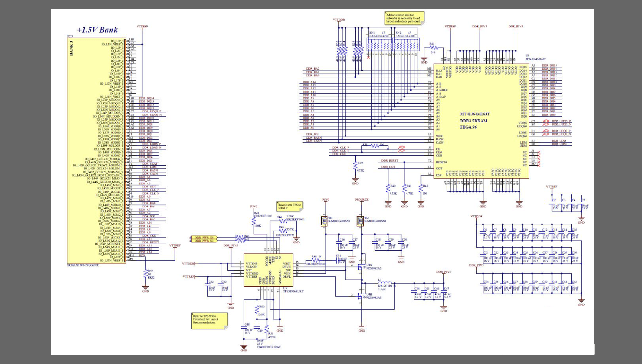The width and height of the screenshot is (642, 364).
Task: Select resistor R40 4.75K
Action: point(388,189)
